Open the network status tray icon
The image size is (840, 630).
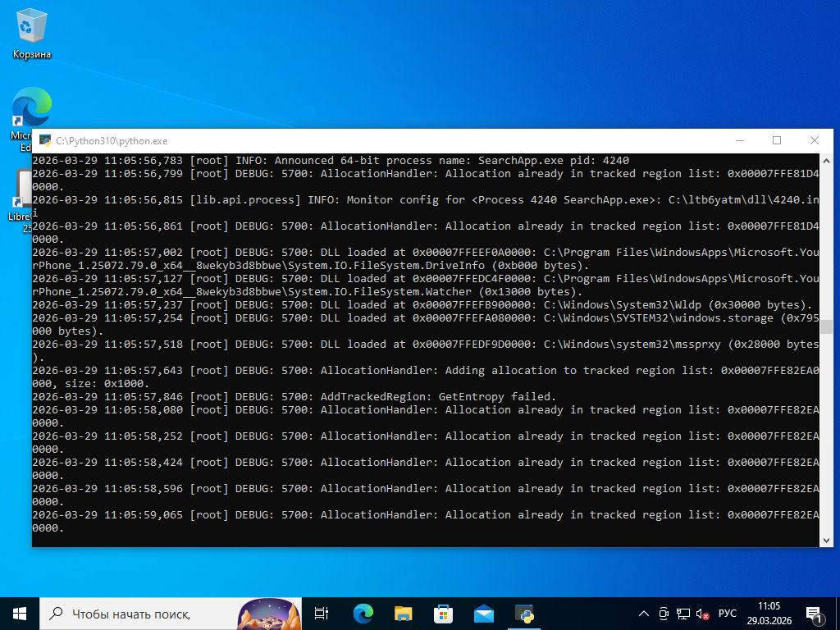pos(682,613)
